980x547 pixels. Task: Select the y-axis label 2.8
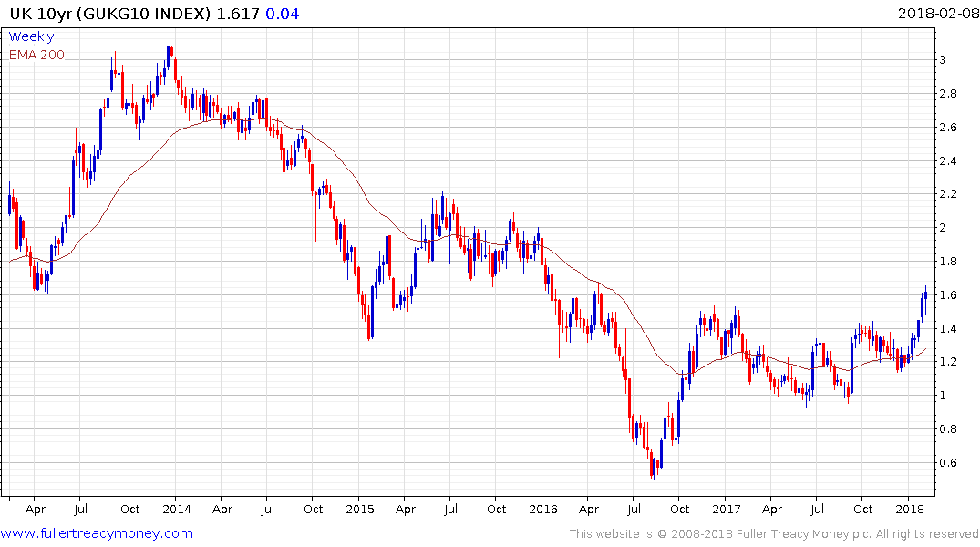(x=948, y=94)
